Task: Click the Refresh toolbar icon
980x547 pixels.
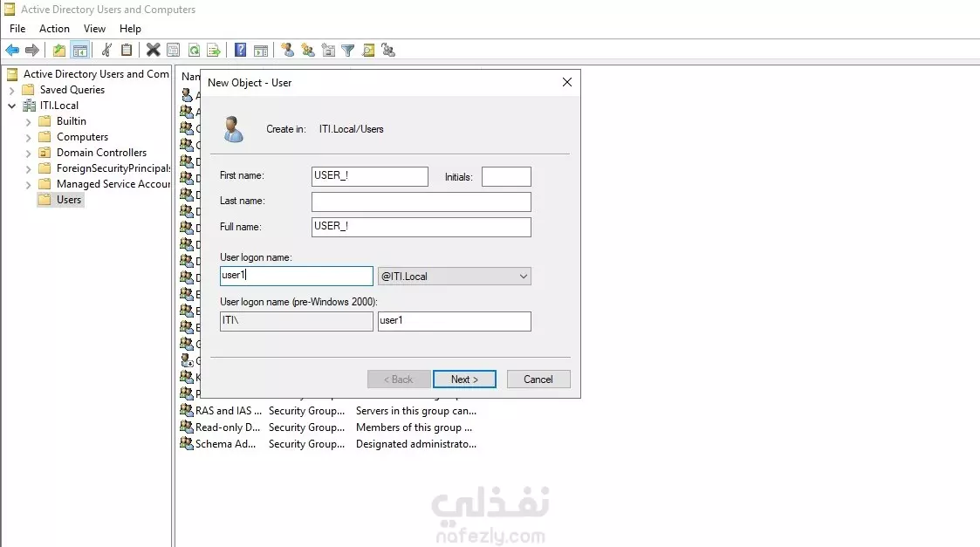Action: 195,50
